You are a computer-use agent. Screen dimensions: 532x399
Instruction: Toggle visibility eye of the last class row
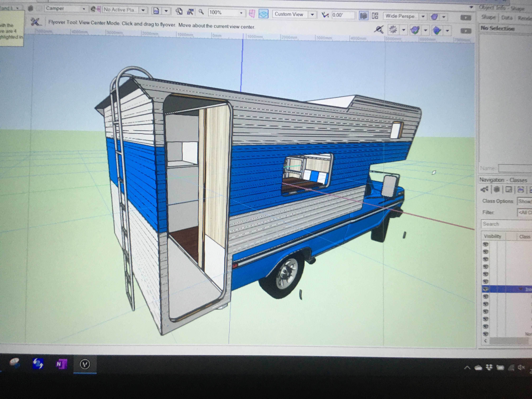[x=486, y=334]
